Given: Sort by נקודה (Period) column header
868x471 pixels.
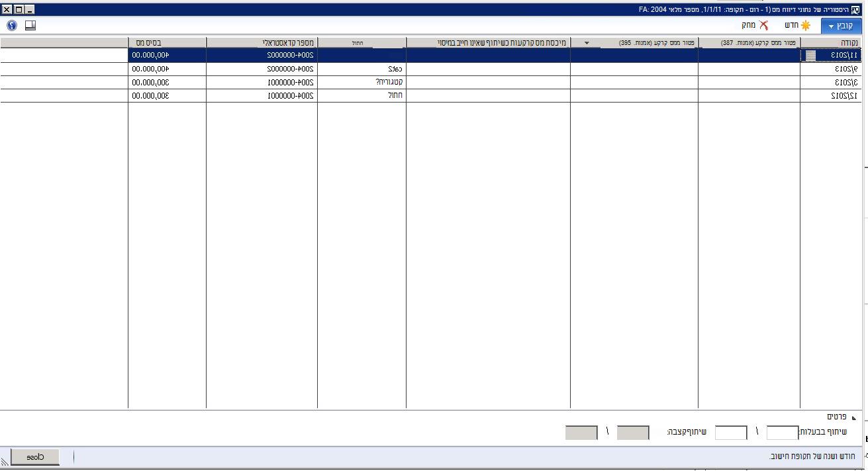Looking at the screenshot, I should 830,43.
